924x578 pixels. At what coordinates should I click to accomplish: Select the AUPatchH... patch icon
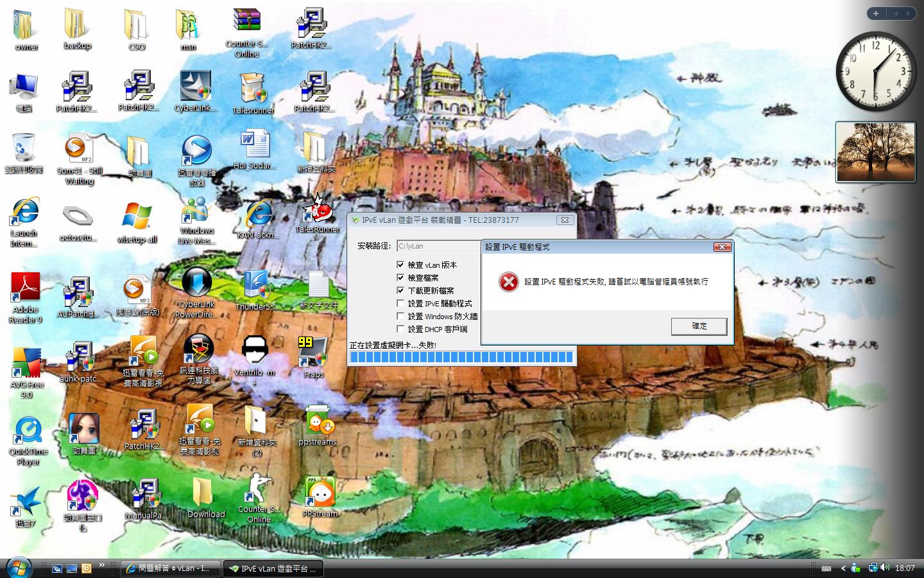click(78, 297)
